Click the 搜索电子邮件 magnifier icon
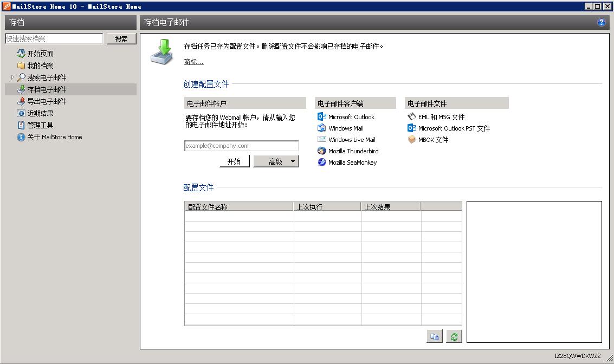The width and height of the screenshot is (614, 364). click(21, 77)
